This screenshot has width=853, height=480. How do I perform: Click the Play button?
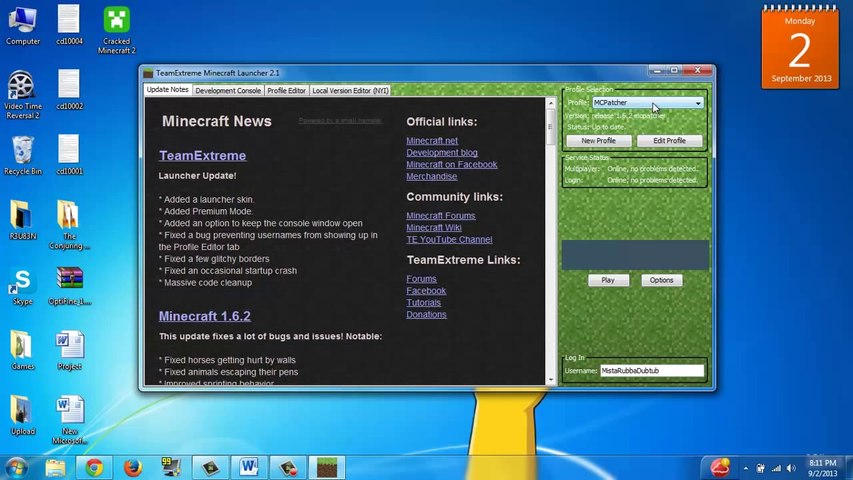coord(608,280)
